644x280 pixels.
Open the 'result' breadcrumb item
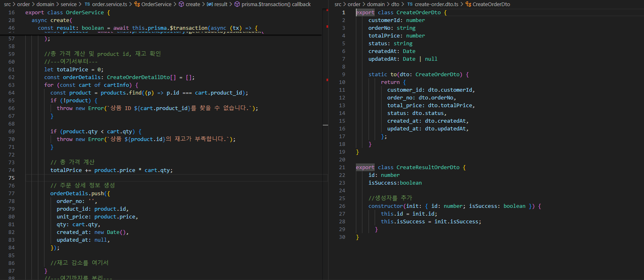click(221, 4)
